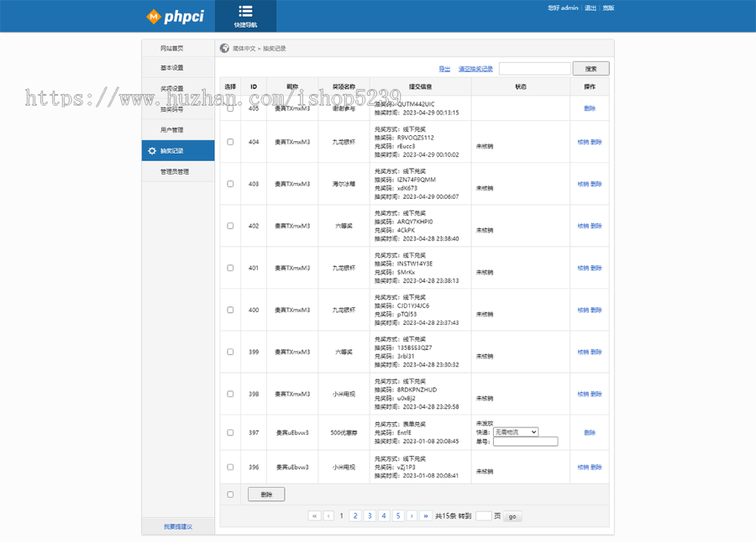Image resolution: width=756 pixels, height=549 pixels.
Task: Click the 500优惠券 prize cell
Action: [x=344, y=432]
